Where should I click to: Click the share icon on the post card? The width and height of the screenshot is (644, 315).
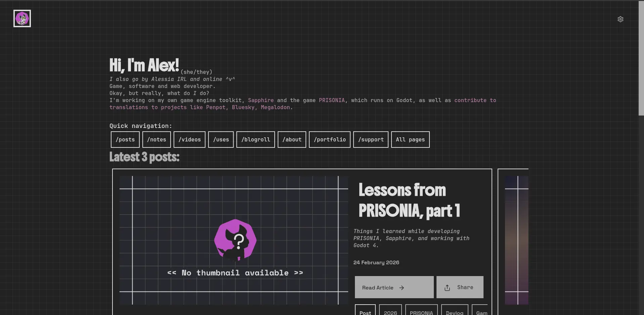click(447, 288)
